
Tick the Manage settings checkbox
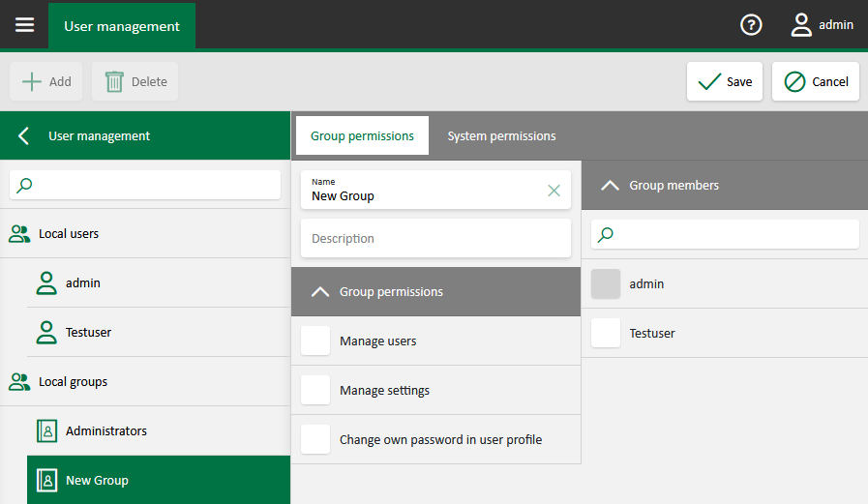coord(315,390)
